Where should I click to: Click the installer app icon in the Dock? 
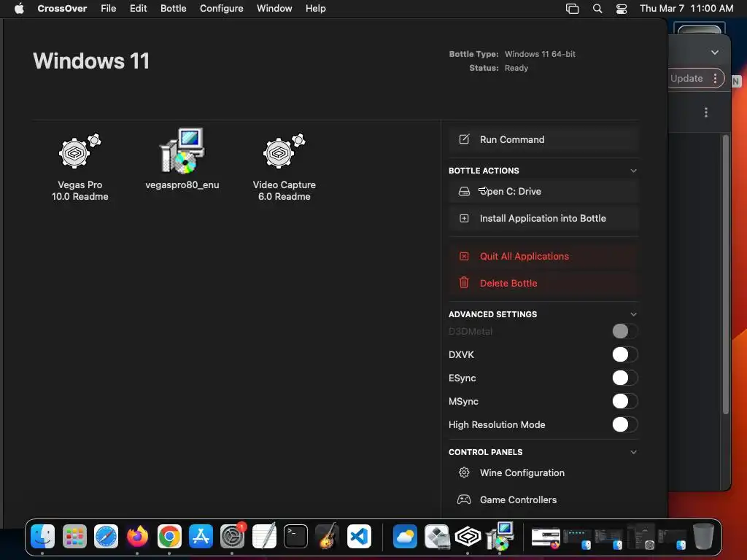500,536
